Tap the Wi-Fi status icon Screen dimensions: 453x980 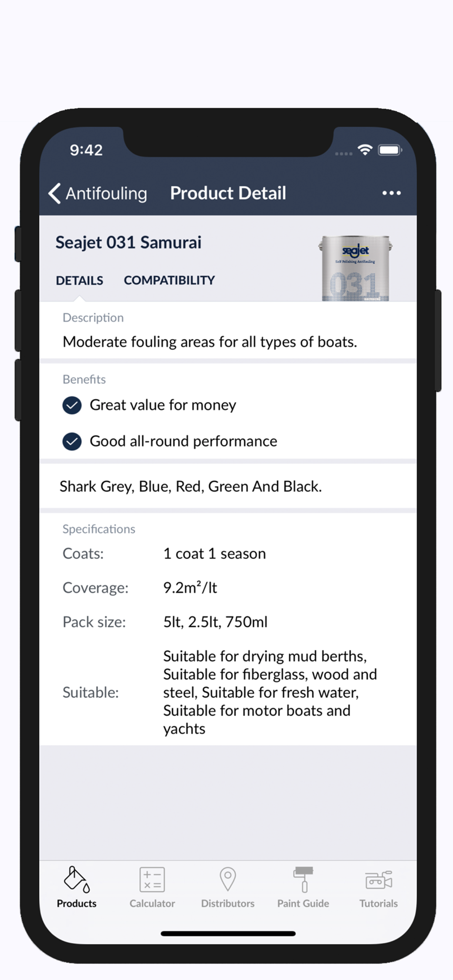click(x=365, y=150)
